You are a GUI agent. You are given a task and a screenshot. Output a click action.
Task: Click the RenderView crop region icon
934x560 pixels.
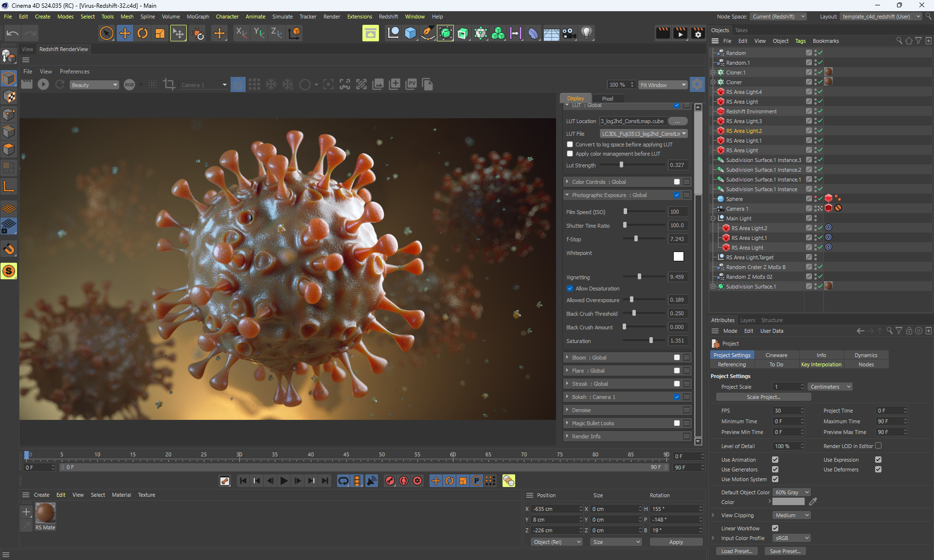(x=169, y=85)
